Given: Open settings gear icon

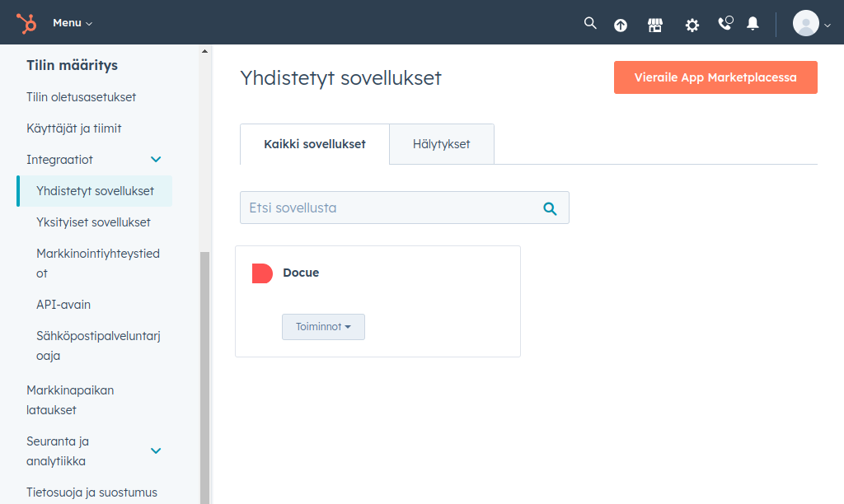Looking at the screenshot, I should (x=692, y=25).
